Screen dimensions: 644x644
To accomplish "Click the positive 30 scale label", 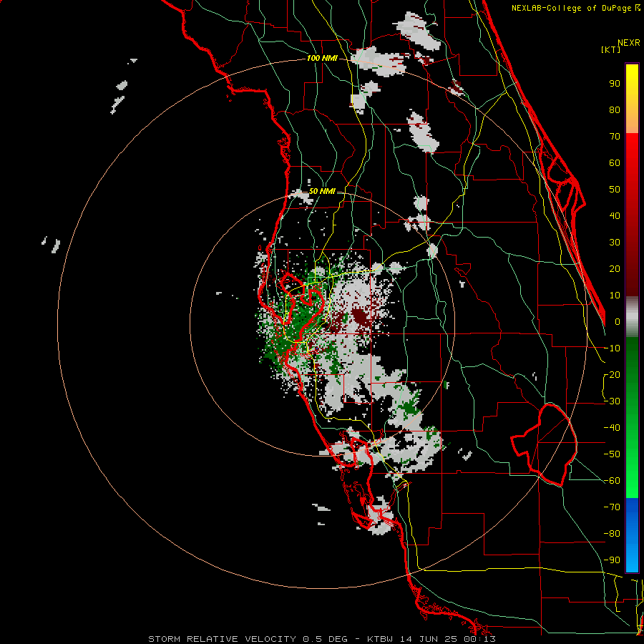I will (x=615, y=243).
